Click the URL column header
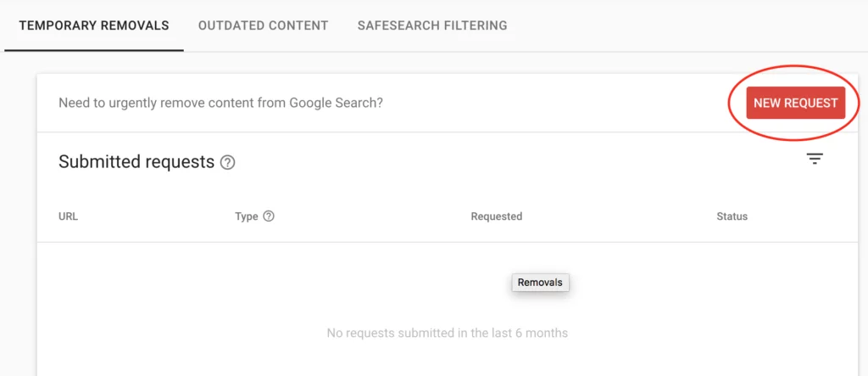The height and width of the screenshot is (376, 868). click(x=69, y=216)
